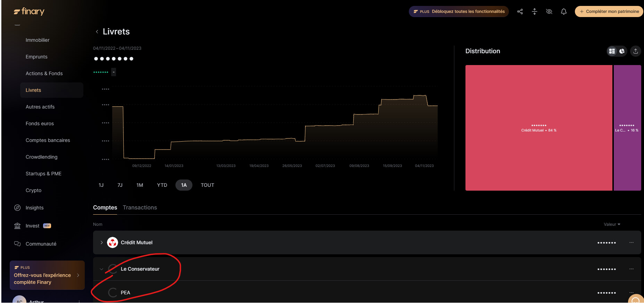The height and width of the screenshot is (303, 644).
Task: Toggle hidden amounts with the eye icon
Action: [x=549, y=11]
